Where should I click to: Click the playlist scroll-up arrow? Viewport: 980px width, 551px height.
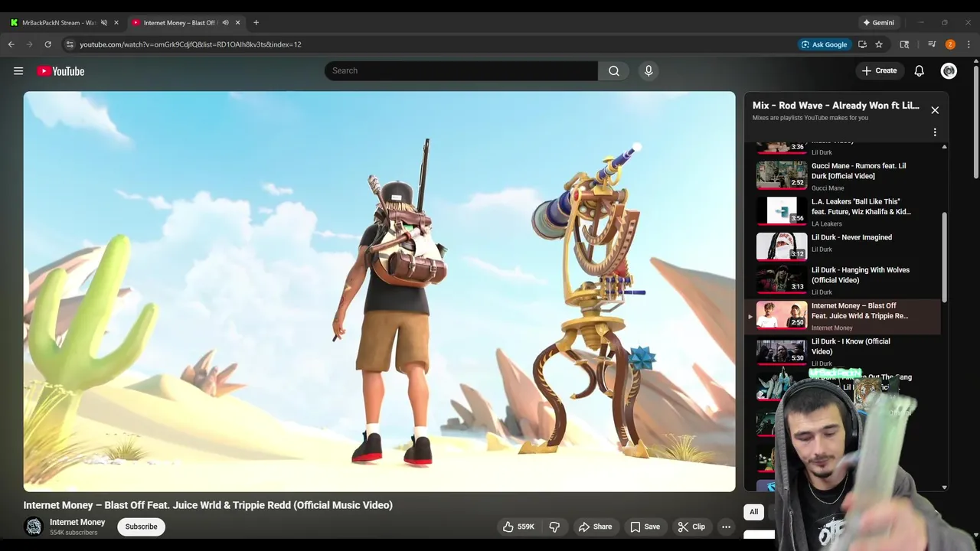944,146
